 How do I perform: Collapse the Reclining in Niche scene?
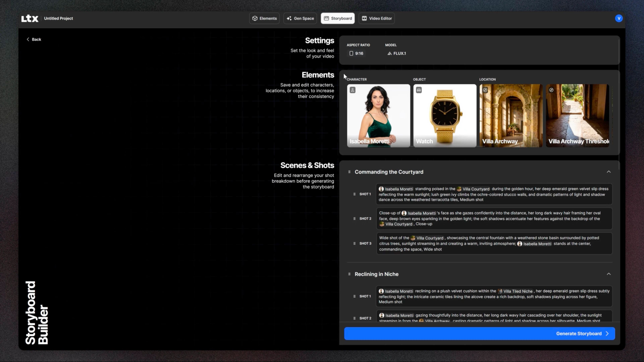click(x=608, y=274)
